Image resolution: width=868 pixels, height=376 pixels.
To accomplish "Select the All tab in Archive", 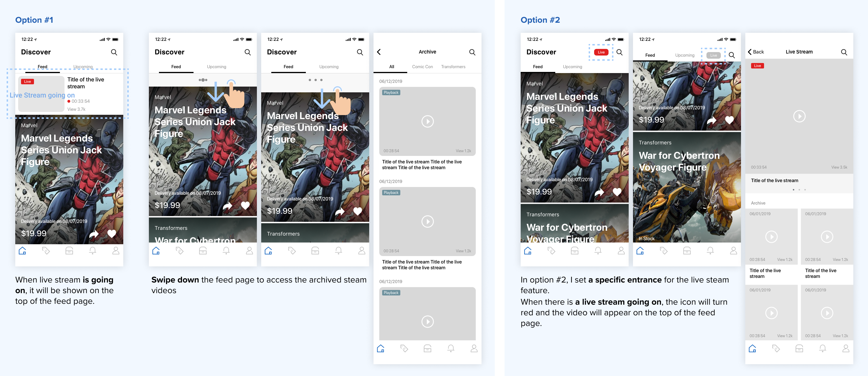I will (x=392, y=67).
